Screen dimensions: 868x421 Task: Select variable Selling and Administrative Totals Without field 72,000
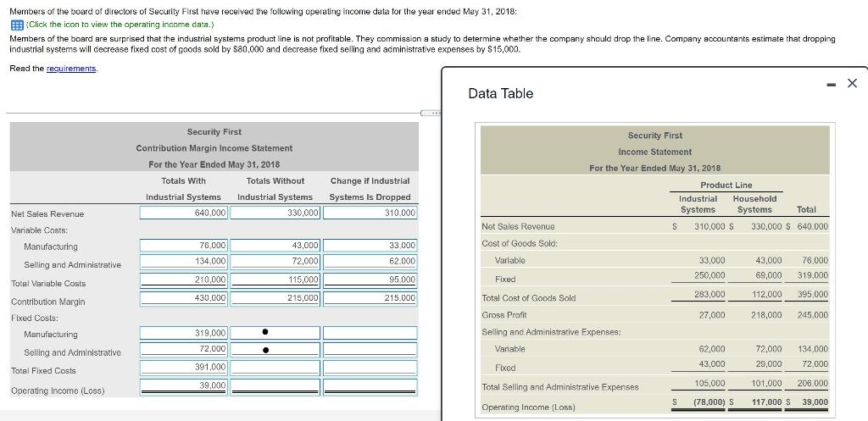275,261
